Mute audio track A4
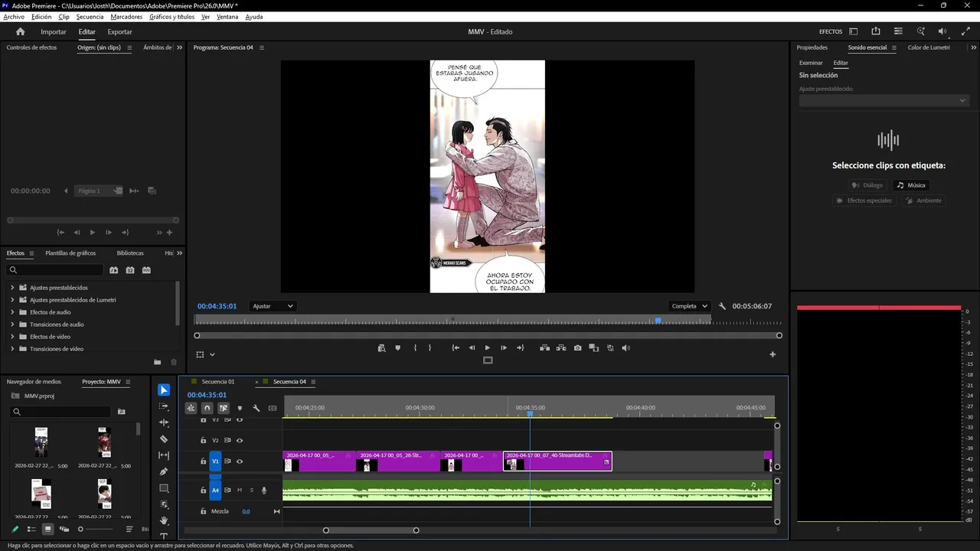 pyautogui.click(x=240, y=491)
